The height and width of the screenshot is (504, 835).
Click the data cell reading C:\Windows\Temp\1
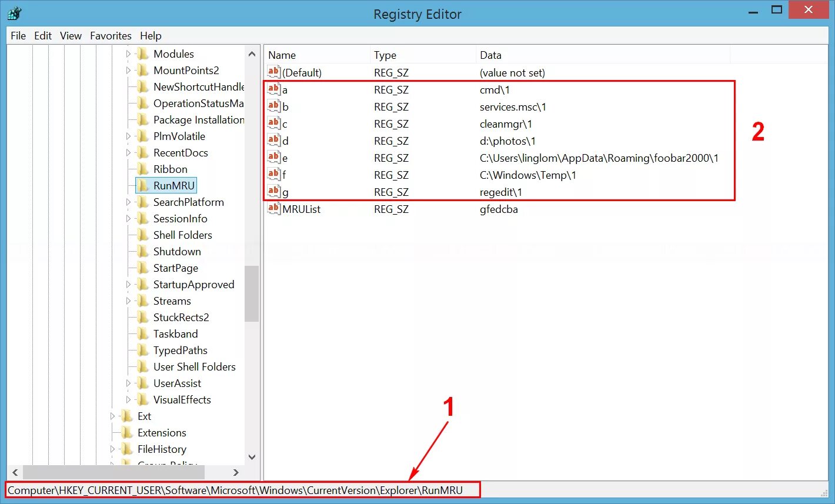pyautogui.click(x=528, y=175)
